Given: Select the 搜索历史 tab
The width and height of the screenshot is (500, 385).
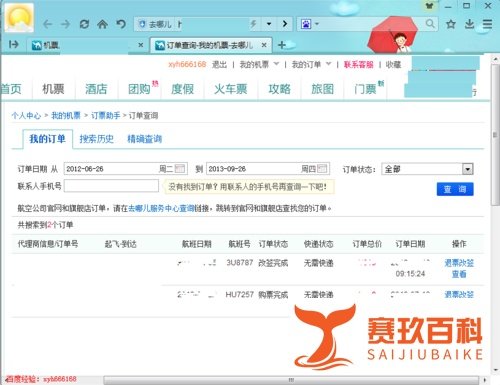Looking at the screenshot, I should point(97,139).
